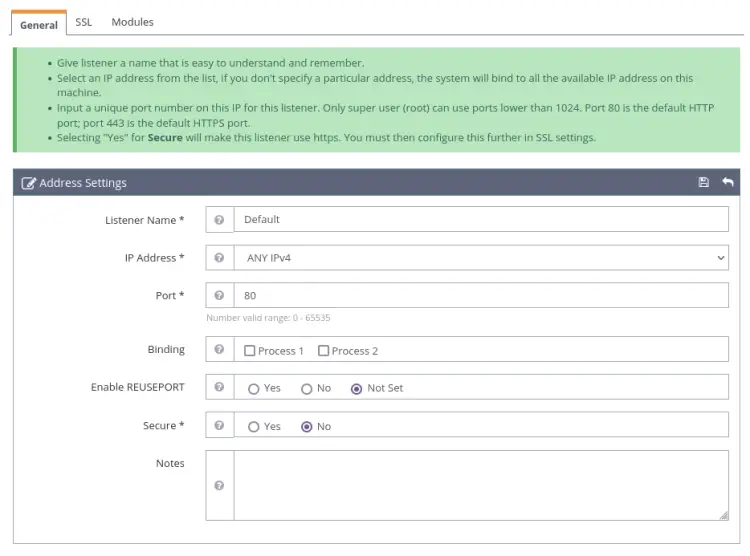
Task: Click the 'Enable REUSEPORT' label
Action: click(138, 387)
